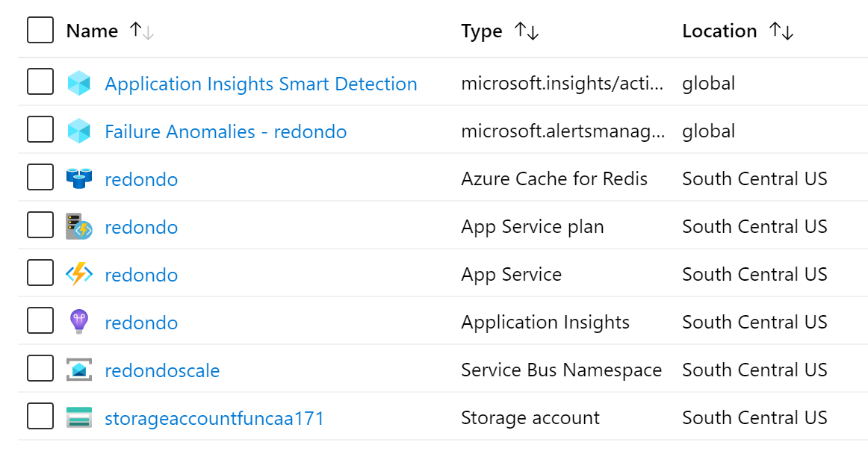Click the Type column header label
The image size is (868, 451).
pos(482,31)
